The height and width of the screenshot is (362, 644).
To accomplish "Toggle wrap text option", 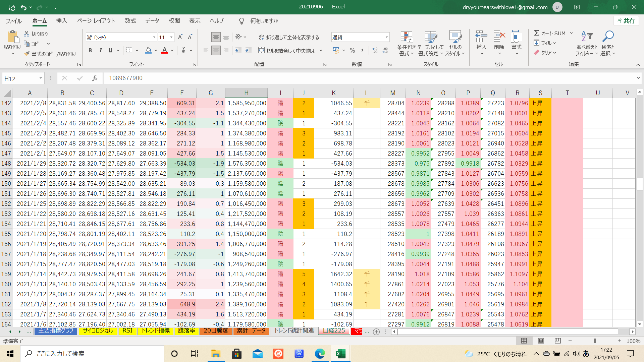I will point(289,37).
